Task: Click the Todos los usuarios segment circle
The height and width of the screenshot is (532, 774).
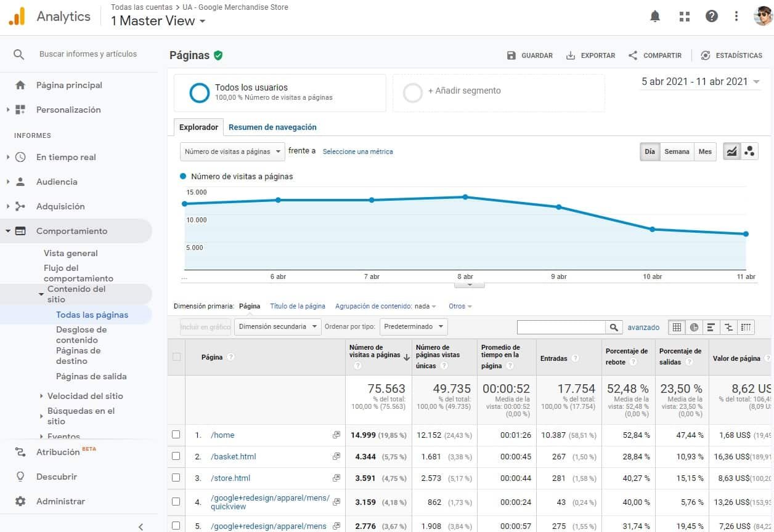Action: point(200,92)
